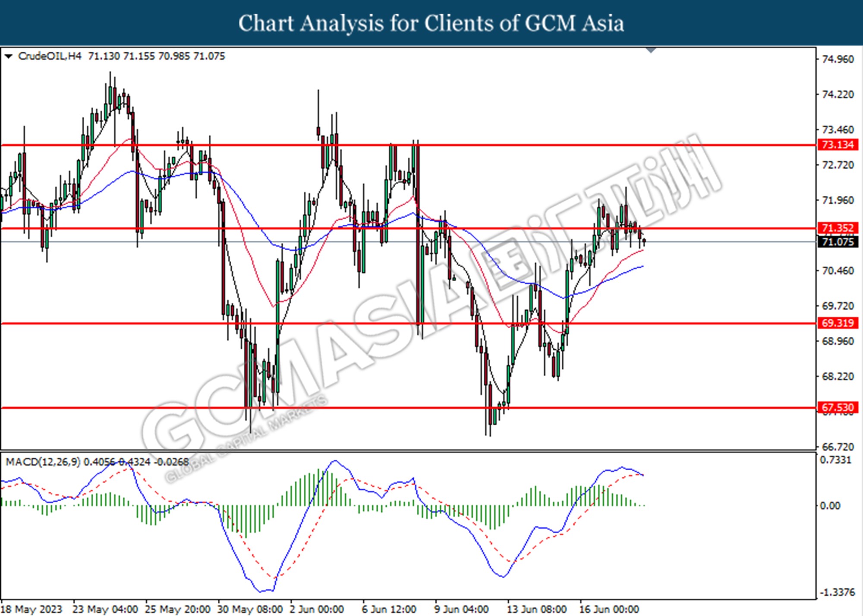Viewport: 863px width, 616px height.
Task: Click the 23 May 04:00 time label
Action: [105, 610]
